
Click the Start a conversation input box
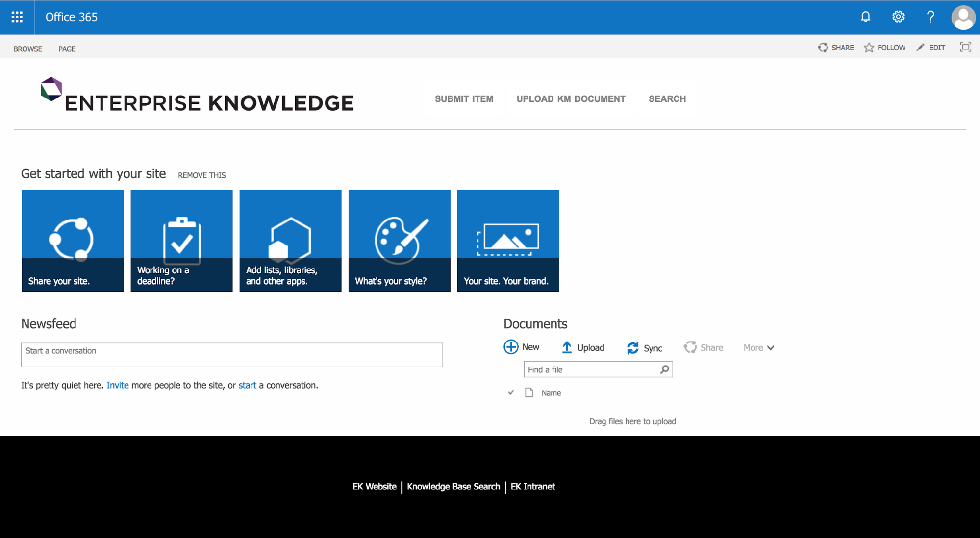click(x=232, y=355)
